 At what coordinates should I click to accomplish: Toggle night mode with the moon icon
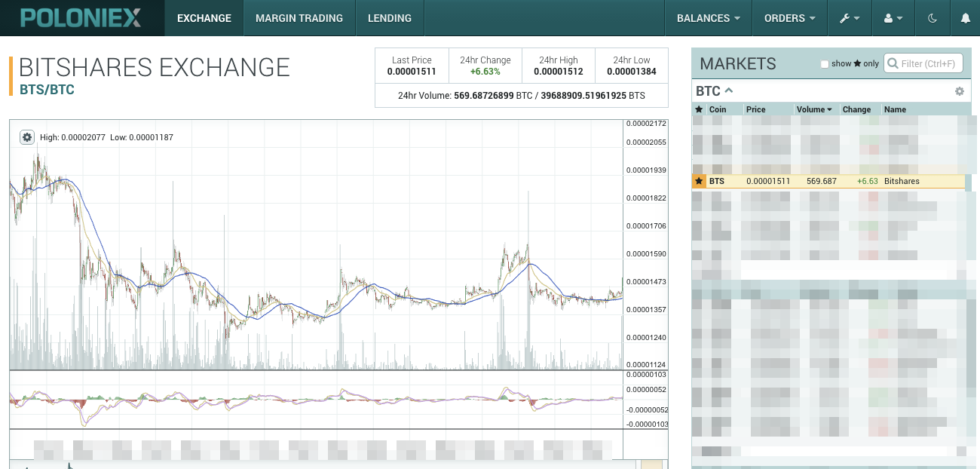click(x=933, y=18)
